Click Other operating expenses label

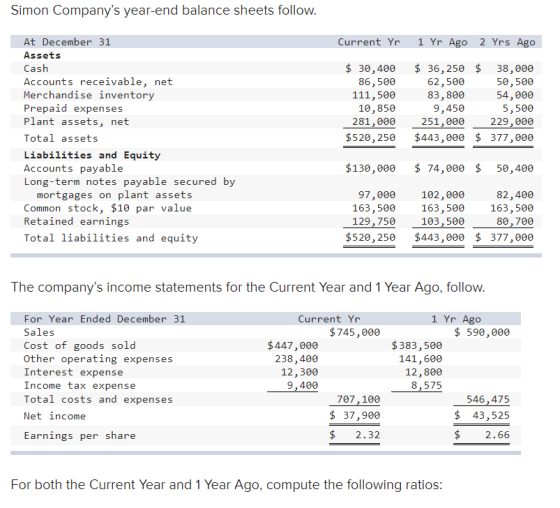[x=98, y=359]
